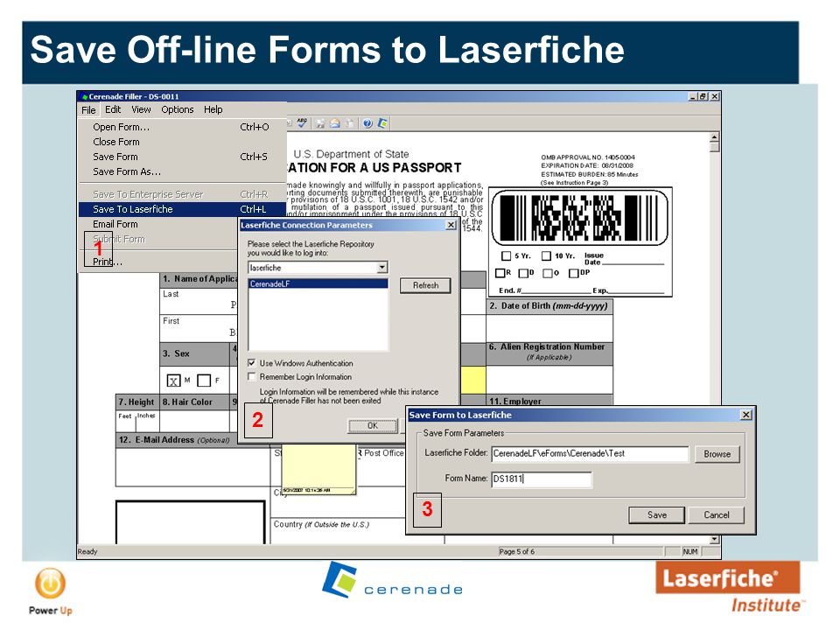Viewport: 840px width, 630px height.
Task: Run the ABC spell check tool
Action: coord(302,123)
